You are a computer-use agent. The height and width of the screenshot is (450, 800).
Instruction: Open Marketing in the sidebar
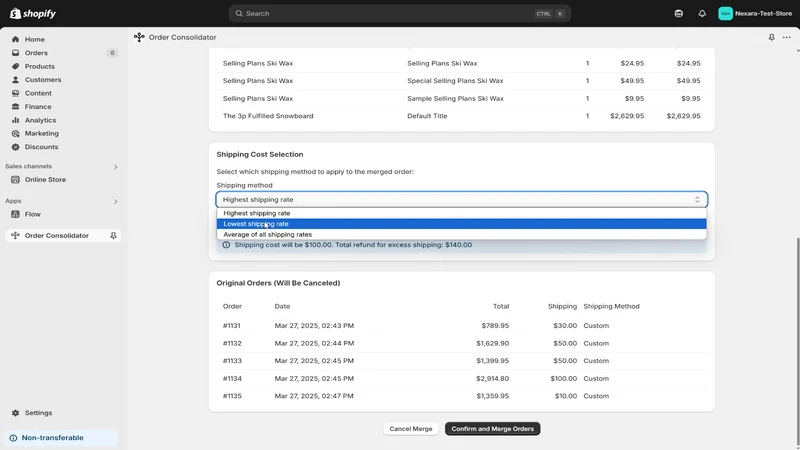coord(42,133)
